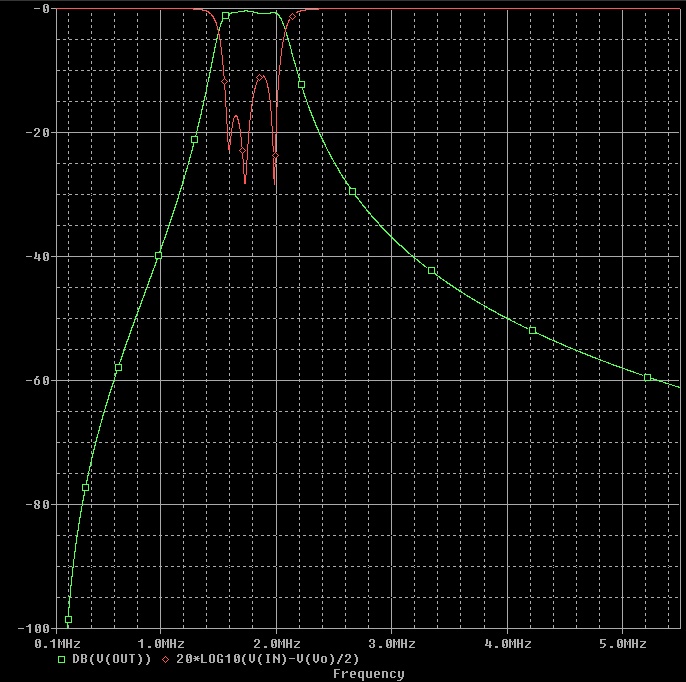Select the DB(V(OUT)) trace label in legend
The image size is (686, 682).
112,659
